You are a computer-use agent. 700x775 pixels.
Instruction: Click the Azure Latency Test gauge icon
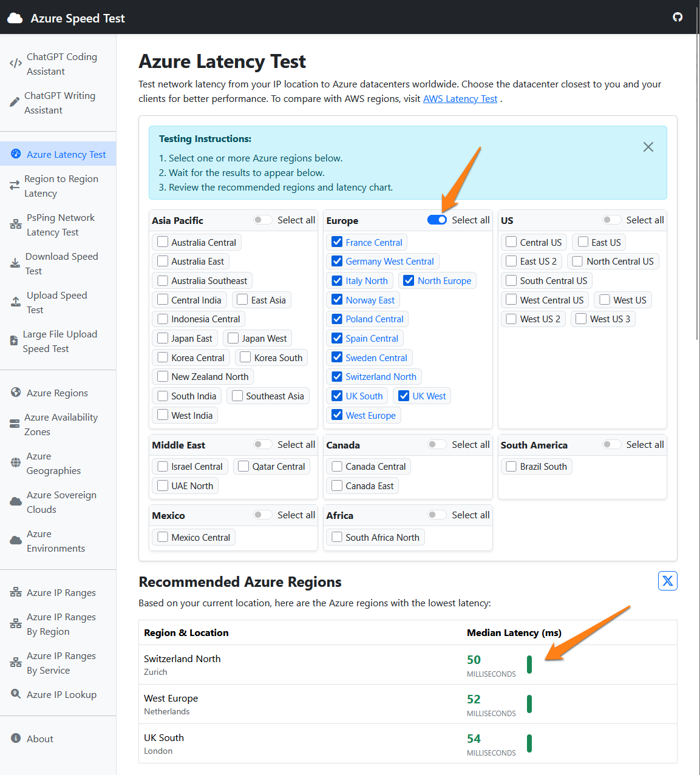pos(16,154)
